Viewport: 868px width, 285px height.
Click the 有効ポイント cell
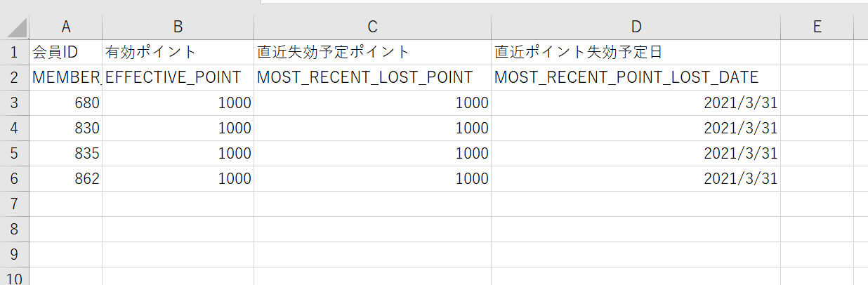click(178, 52)
